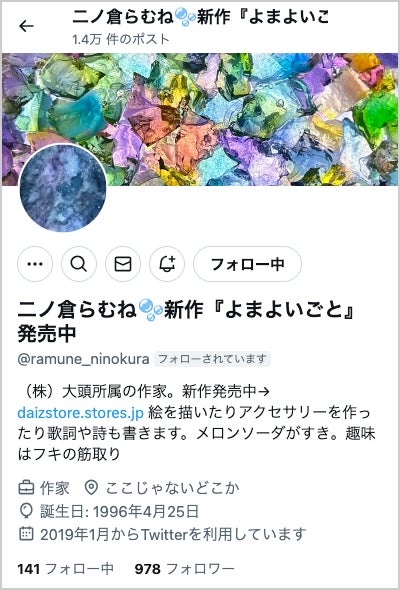Search this profile's posts with magnifier icon
The image size is (400, 590).
click(79, 264)
